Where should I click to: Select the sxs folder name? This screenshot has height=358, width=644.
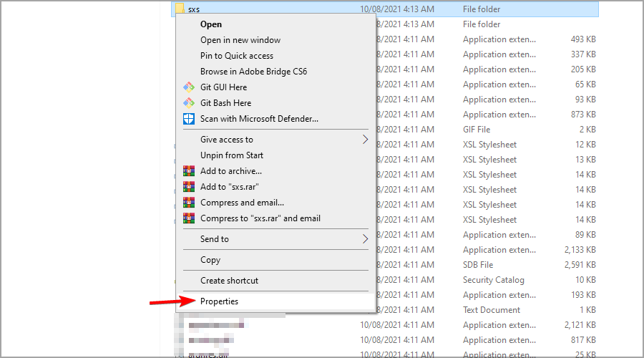194,9
